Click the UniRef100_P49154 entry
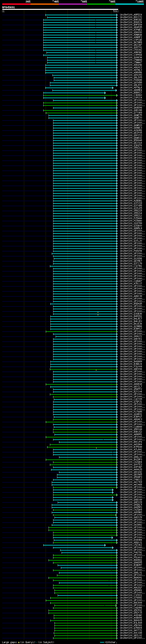This screenshot has width=146, height=644. (x=131, y=251)
